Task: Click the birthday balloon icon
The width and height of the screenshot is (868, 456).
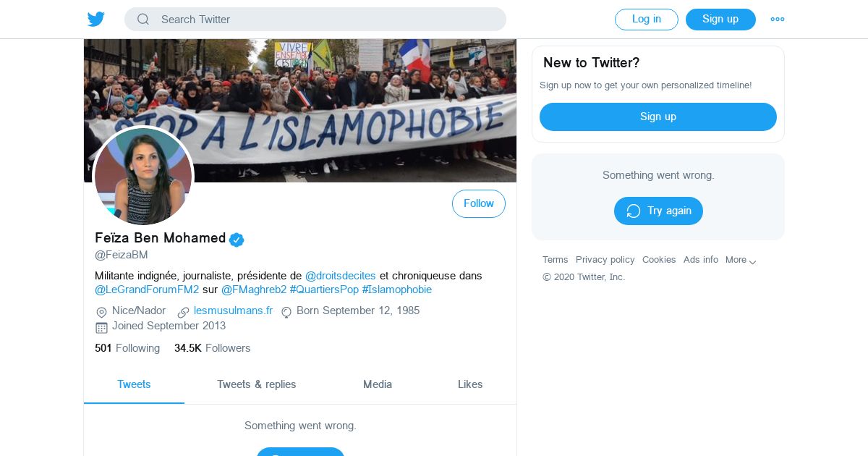Action: coord(286,312)
